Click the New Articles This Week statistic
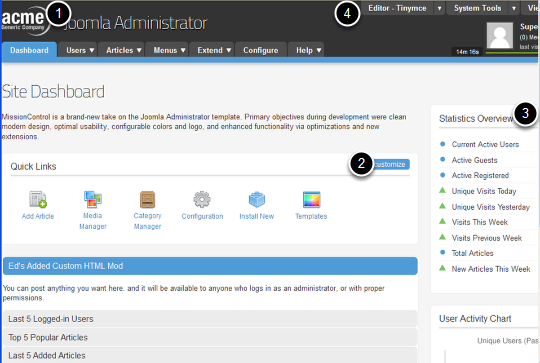Image resolution: width=540 pixels, height=363 pixels. 491,269
